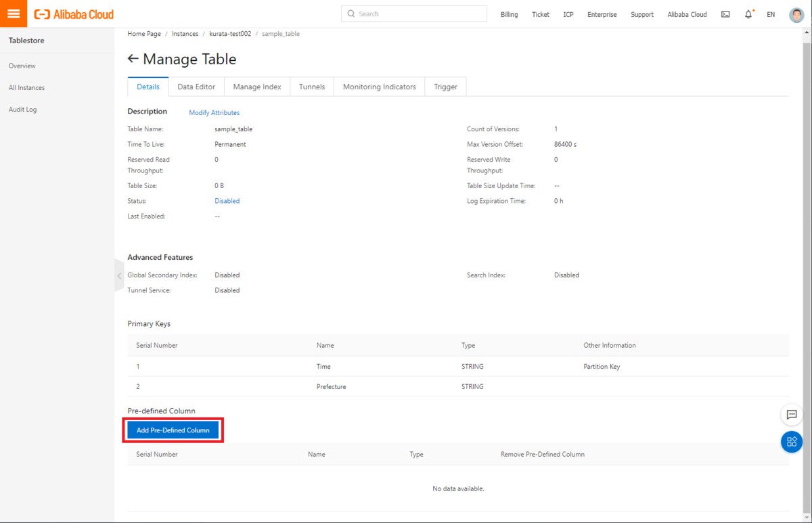Click Remove Pre-Defined Column header
The height and width of the screenshot is (523, 812).
tap(543, 454)
